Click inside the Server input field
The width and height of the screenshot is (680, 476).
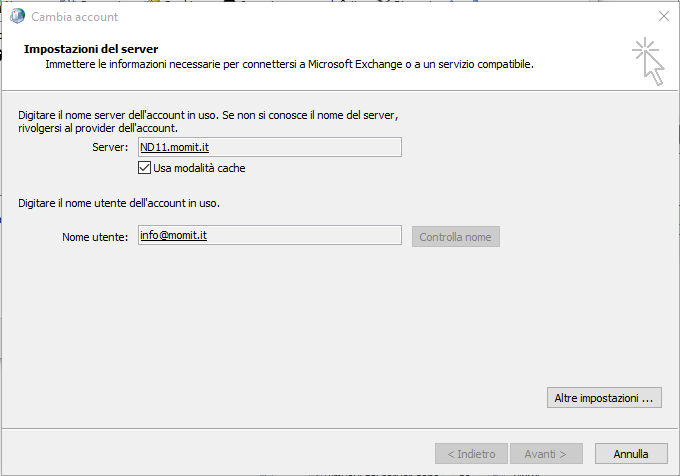269,148
